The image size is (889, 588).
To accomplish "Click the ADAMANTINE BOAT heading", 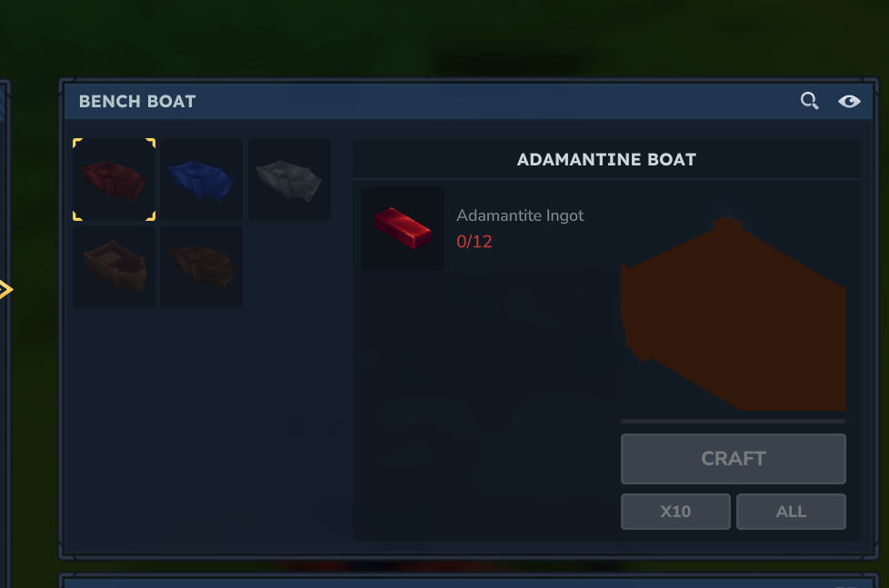I will click(x=606, y=160).
